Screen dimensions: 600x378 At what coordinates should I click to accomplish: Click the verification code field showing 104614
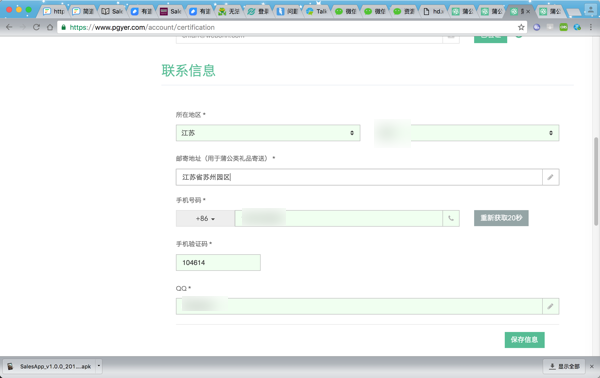click(x=218, y=262)
